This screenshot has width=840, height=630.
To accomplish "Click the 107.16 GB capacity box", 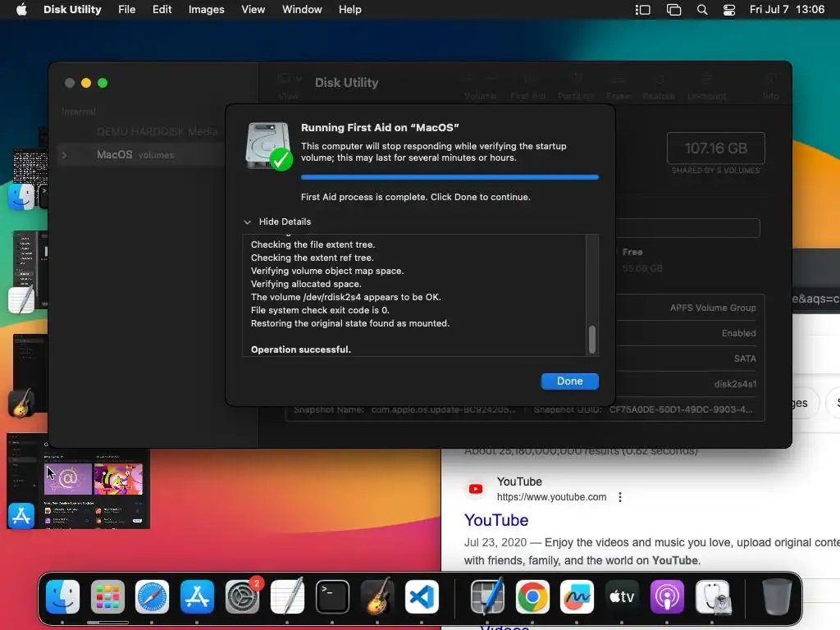I will pyautogui.click(x=715, y=148).
